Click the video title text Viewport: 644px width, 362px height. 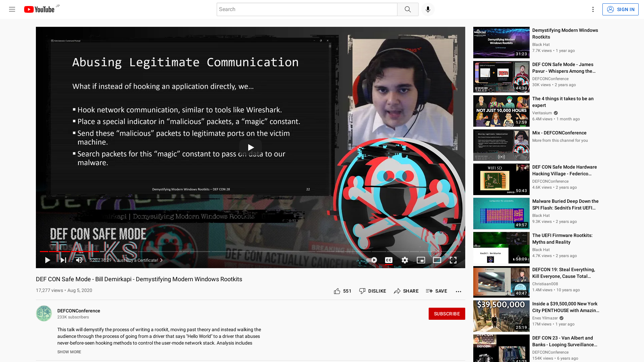[x=139, y=279]
